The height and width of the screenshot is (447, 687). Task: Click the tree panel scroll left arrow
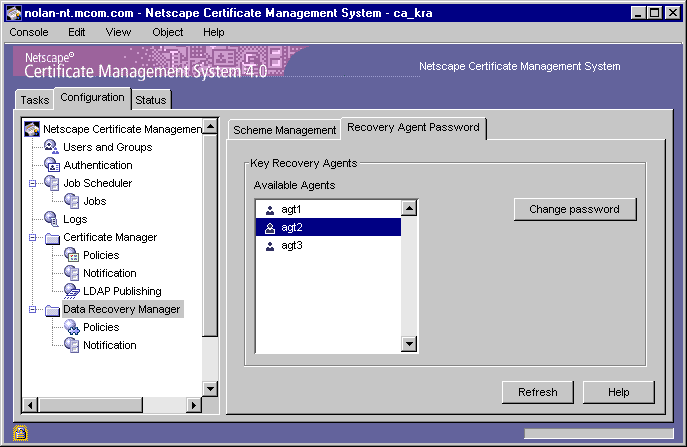tap(30, 405)
